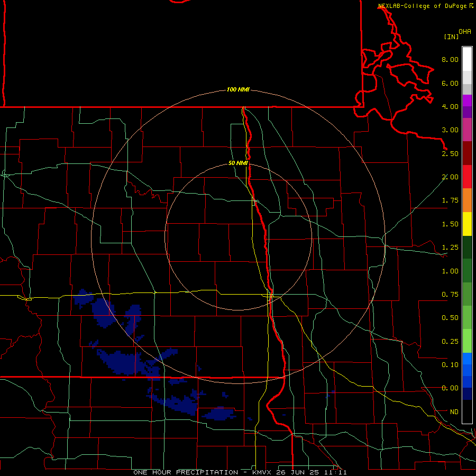Click the yellow 1.50 legend swatch
476x476 pixels.
point(467,224)
